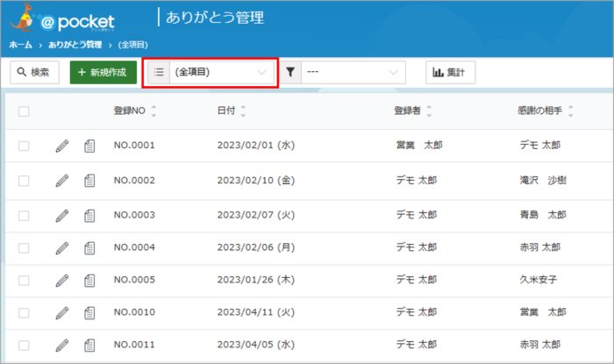Check the box for row NO.0011

24,346
